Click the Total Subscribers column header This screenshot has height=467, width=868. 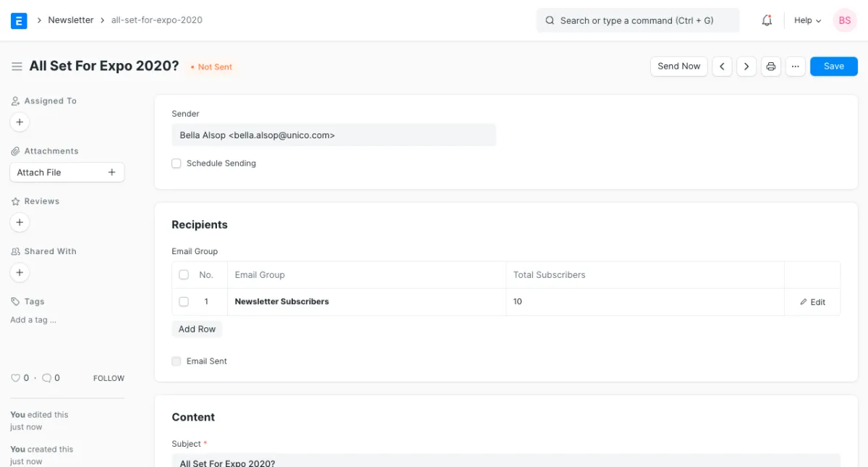click(550, 275)
